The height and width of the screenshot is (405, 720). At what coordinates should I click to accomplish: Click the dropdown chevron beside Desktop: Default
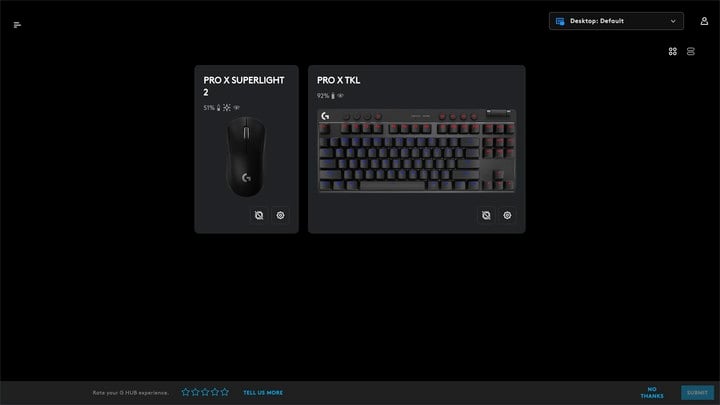click(673, 21)
